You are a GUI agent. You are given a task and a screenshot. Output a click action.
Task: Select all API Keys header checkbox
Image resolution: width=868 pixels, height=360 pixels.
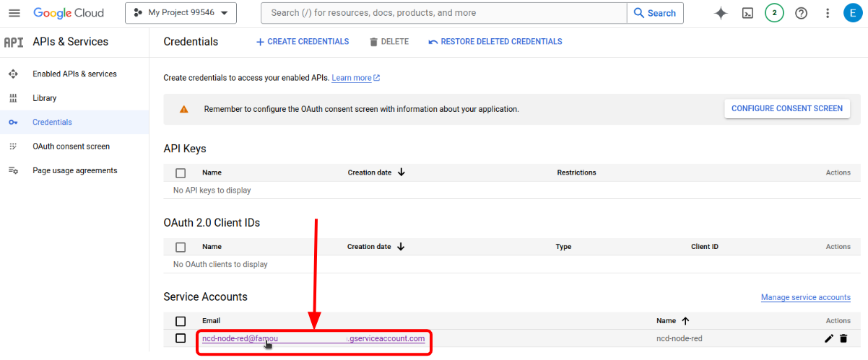[181, 173]
